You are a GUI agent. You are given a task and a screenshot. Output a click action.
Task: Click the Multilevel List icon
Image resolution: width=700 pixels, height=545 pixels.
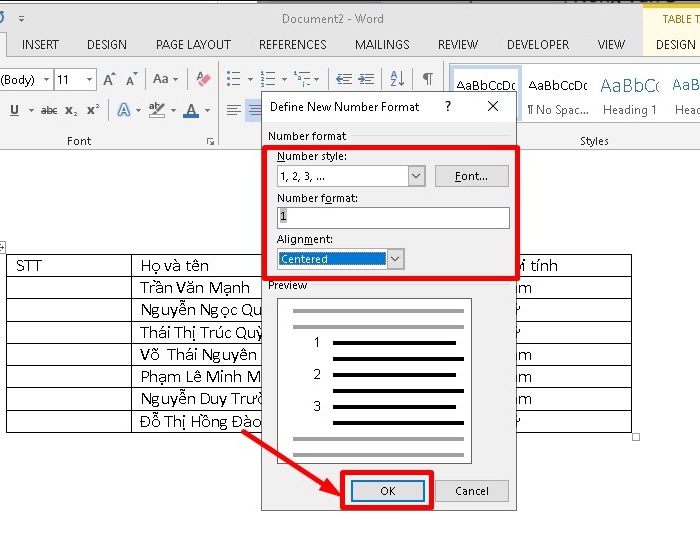point(302,79)
